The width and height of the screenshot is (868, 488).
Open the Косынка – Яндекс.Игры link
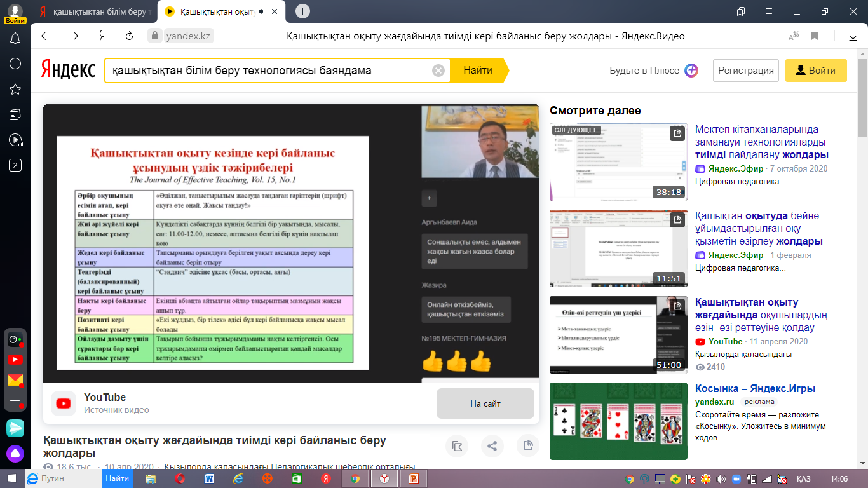[755, 388]
